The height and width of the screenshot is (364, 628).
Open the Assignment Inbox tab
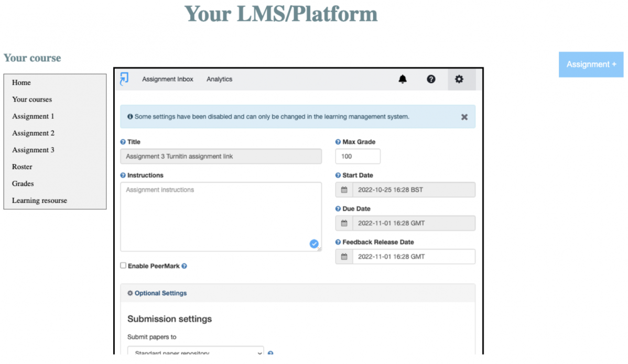tap(168, 79)
